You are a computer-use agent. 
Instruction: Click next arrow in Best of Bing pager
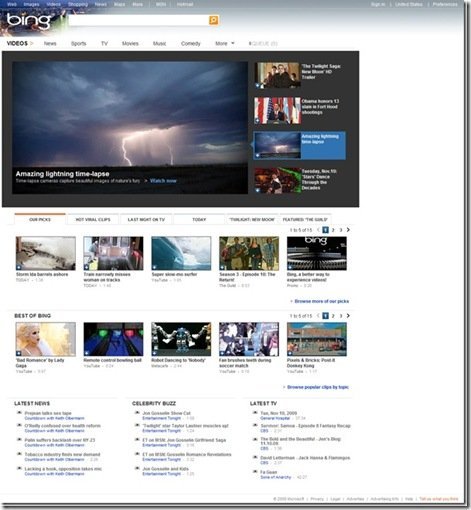coord(348,316)
